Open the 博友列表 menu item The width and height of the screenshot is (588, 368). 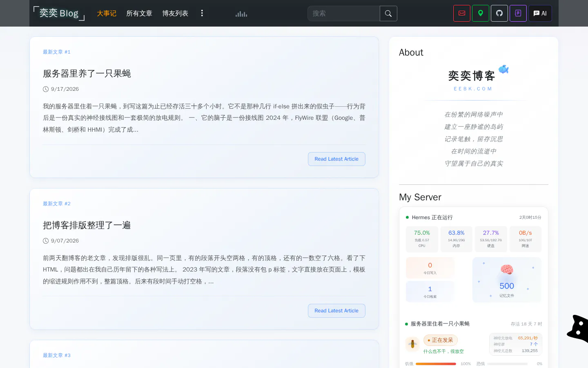(x=175, y=13)
